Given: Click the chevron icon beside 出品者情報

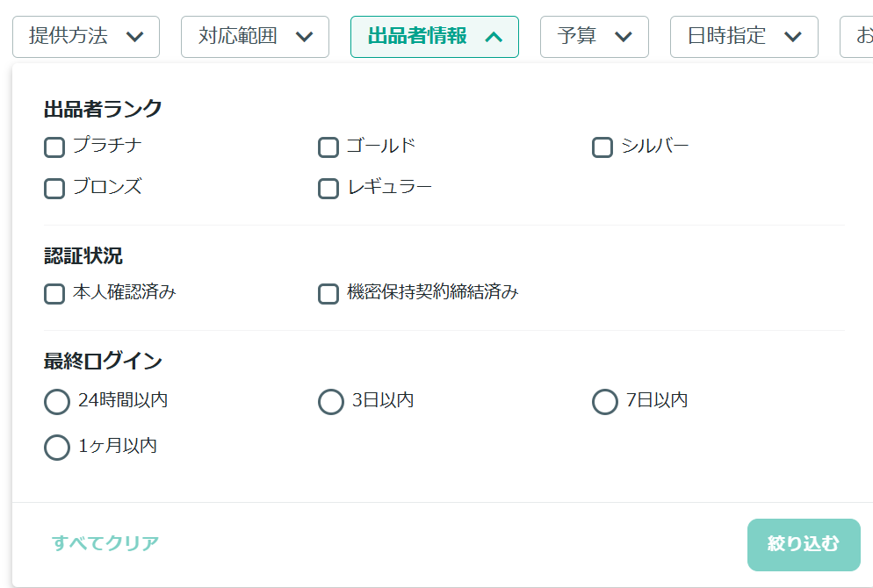Looking at the screenshot, I should [494, 37].
